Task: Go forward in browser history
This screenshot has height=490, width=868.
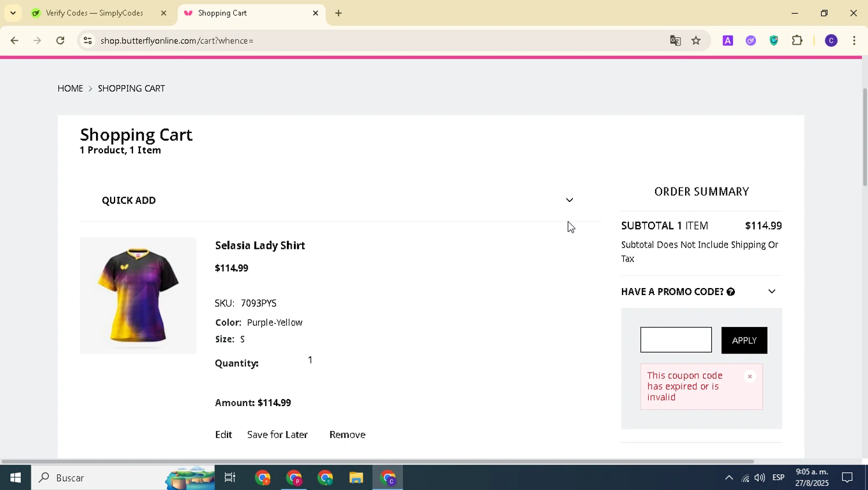Action: 37,40
